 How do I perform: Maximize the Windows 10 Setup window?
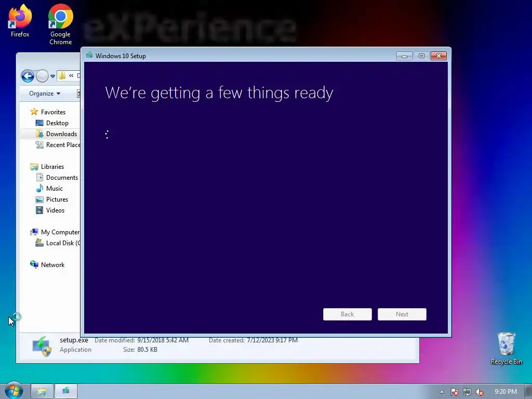point(421,56)
